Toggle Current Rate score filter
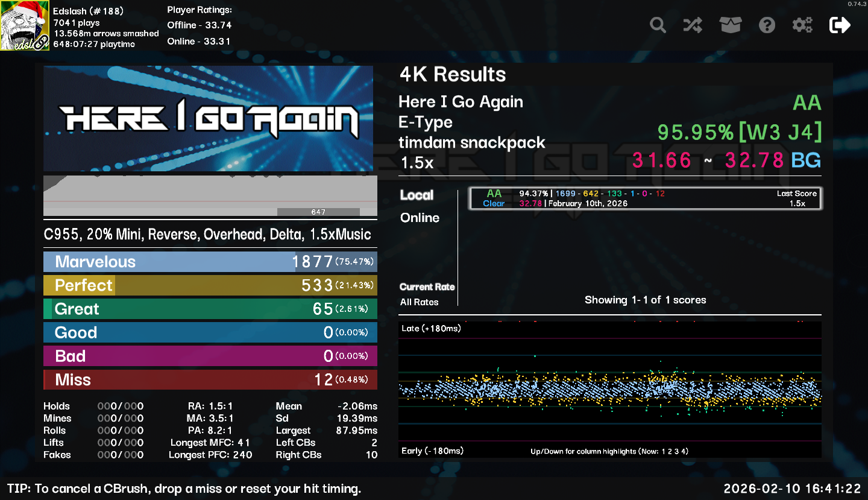868x500 pixels. point(427,287)
